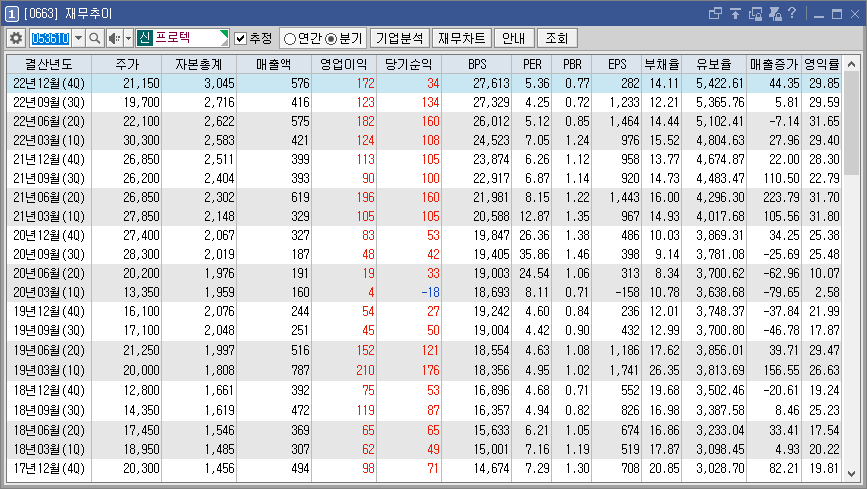Maximize the 재무추이 window

(x=837, y=14)
